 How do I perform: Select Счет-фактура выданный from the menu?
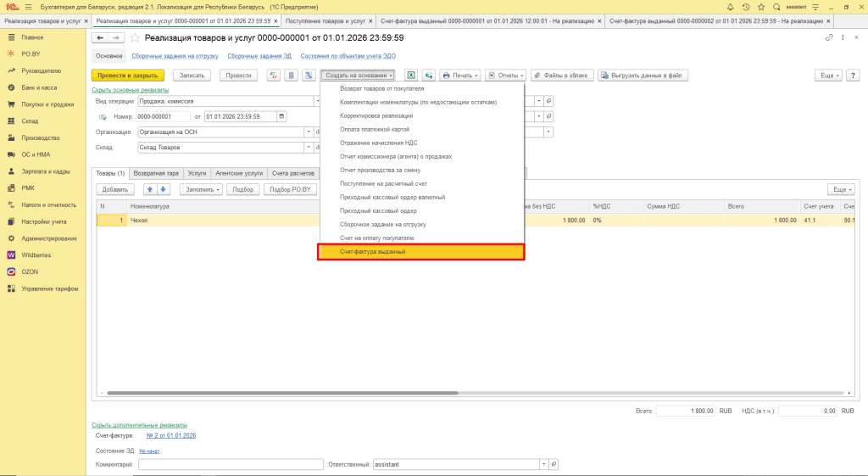pos(421,252)
